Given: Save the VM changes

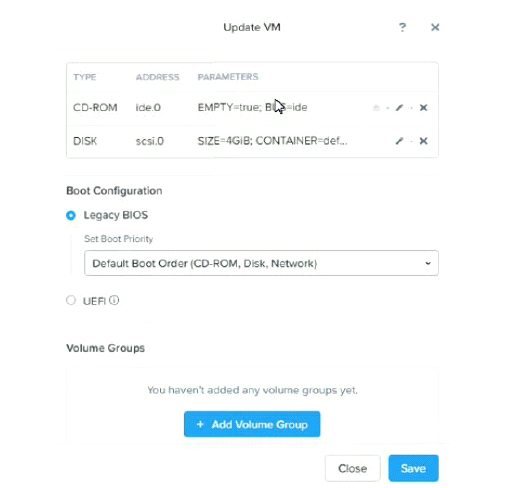Looking at the screenshot, I should [413, 468].
